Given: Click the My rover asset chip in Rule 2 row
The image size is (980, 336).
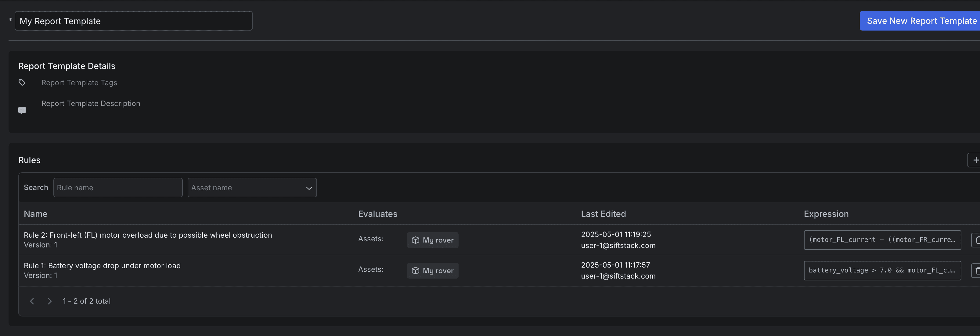Looking at the screenshot, I should [x=433, y=240].
